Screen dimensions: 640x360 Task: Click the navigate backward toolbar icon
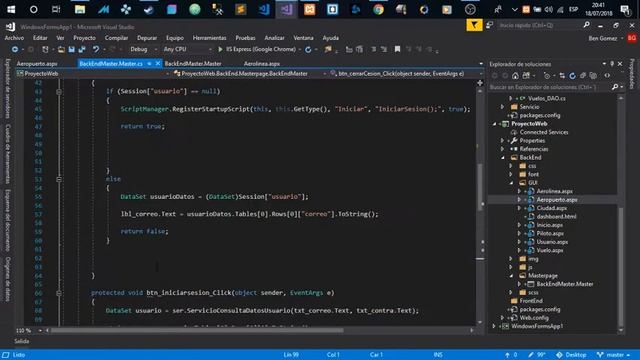[15, 49]
